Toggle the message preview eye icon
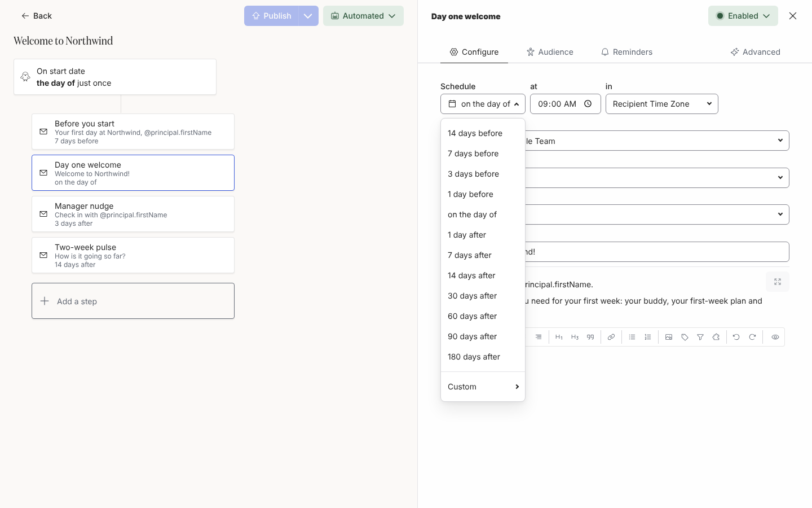Image resolution: width=812 pixels, height=508 pixels. tap(775, 337)
